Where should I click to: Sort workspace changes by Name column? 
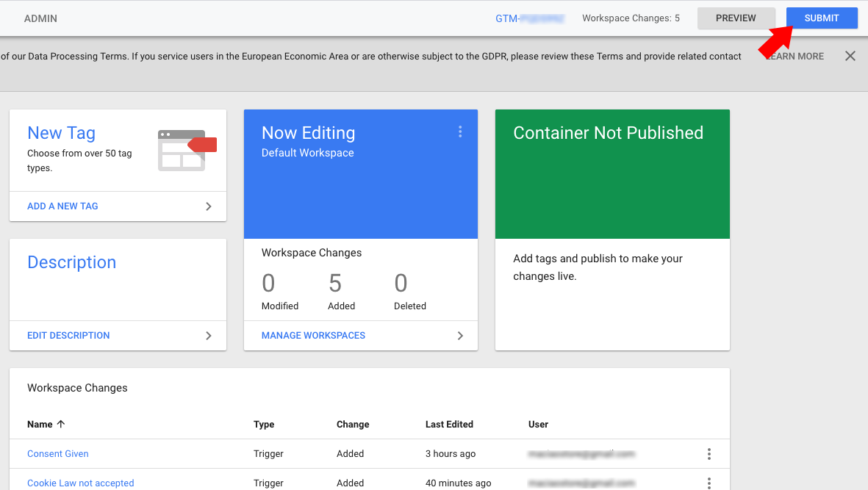(x=46, y=424)
